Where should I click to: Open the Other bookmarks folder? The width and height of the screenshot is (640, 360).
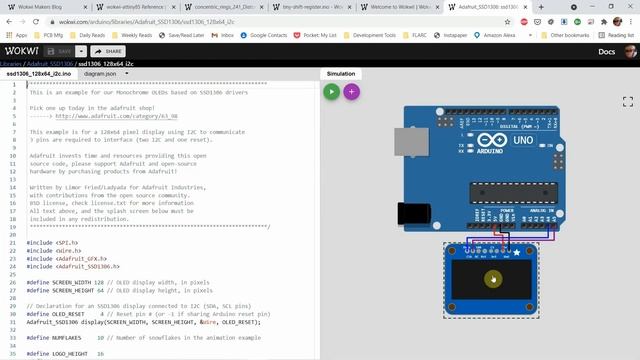coord(565,35)
